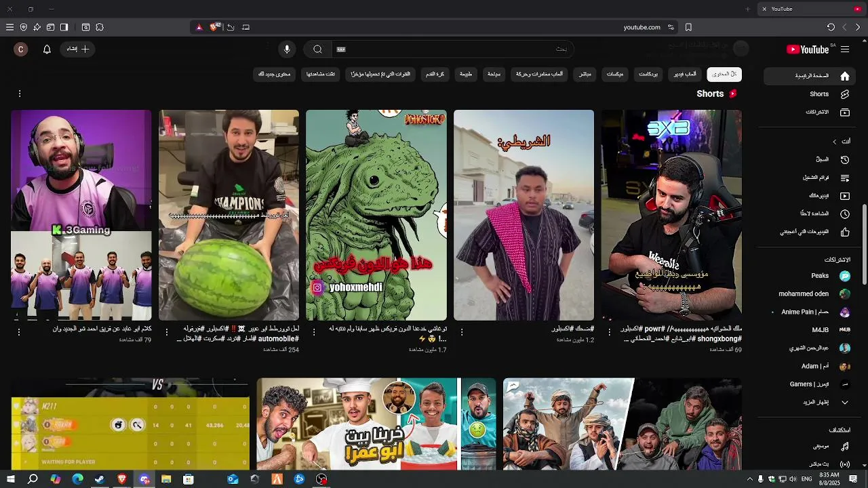Open Shorts shelf three-dot options menu
Viewport: 868px width, 488px height.
pos(20,94)
